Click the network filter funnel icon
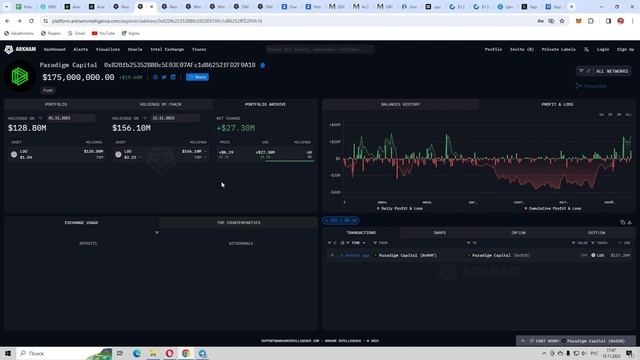Viewport: 640px width, 360px height. (581, 71)
